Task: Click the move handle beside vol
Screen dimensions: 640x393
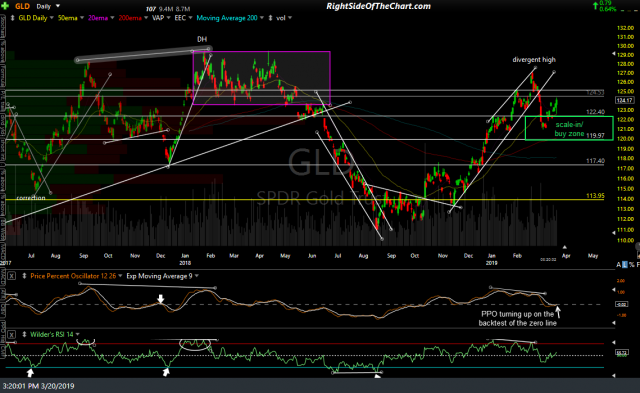Action: click(x=271, y=18)
